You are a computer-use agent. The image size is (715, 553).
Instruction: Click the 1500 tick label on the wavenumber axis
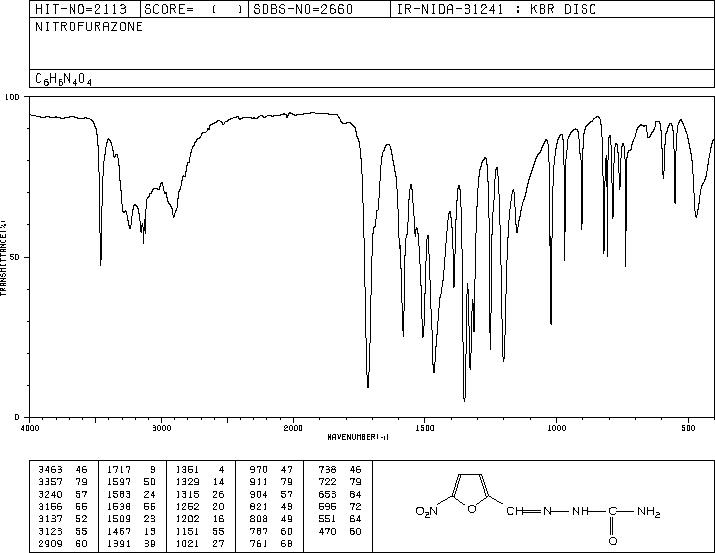pyautogui.click(x=425, y=428)
